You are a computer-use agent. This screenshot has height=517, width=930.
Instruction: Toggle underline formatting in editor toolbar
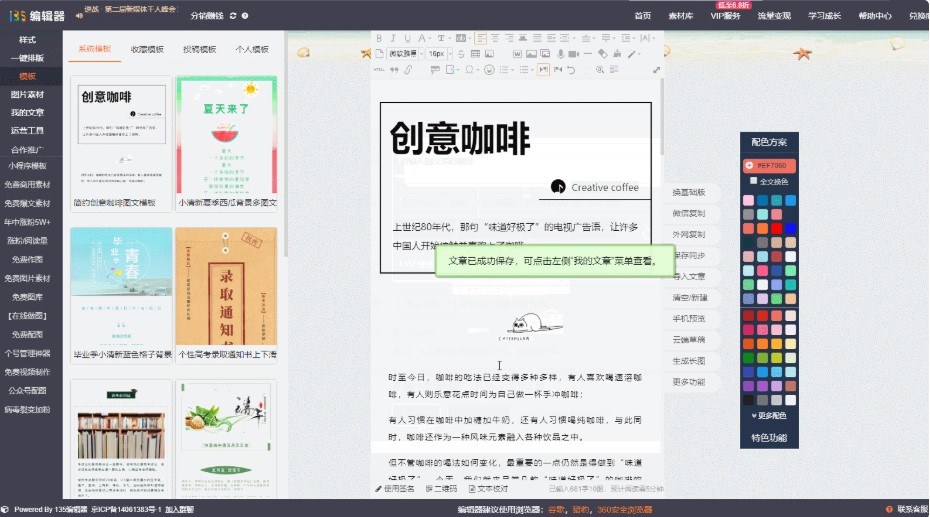(x=407, y=38)
